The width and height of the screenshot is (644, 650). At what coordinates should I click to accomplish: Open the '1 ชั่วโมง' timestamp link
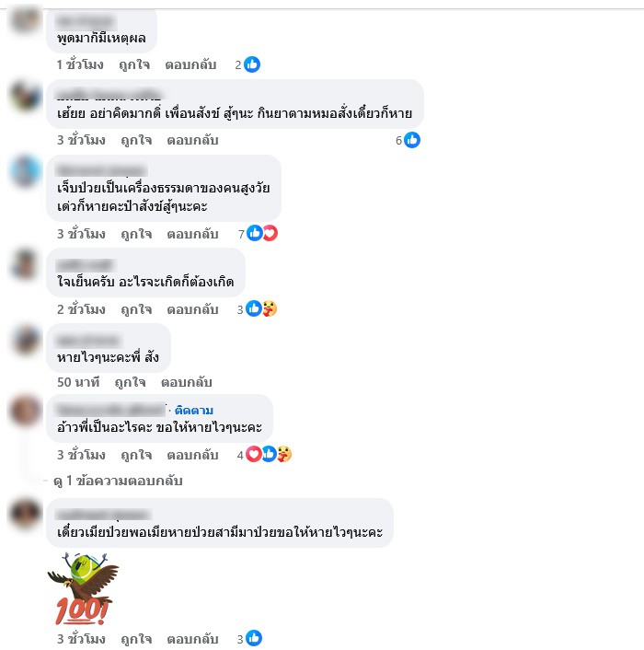(x=80, y=64)
